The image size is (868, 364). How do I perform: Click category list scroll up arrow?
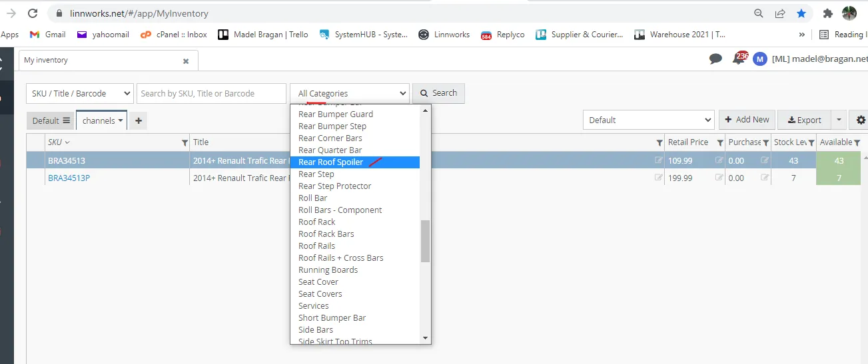tap(426, 110)
